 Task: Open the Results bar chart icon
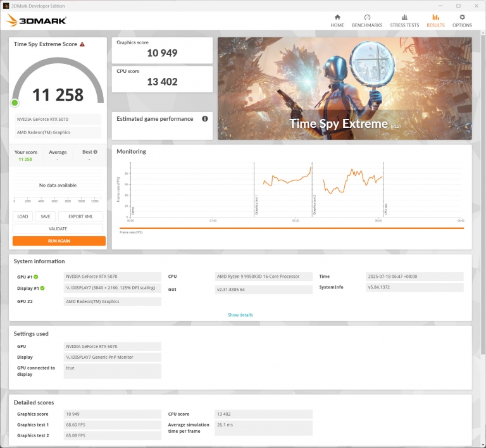click(x=435, y=17)
